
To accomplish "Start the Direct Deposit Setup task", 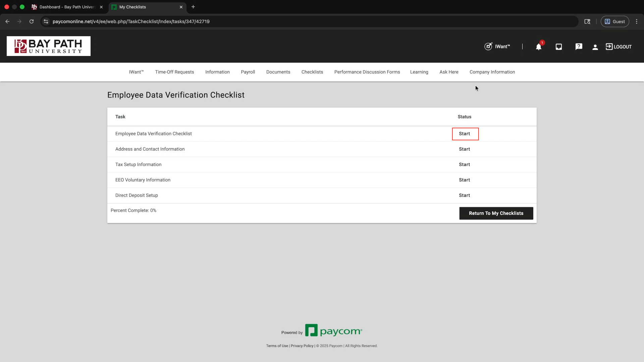I will [464, 195].
